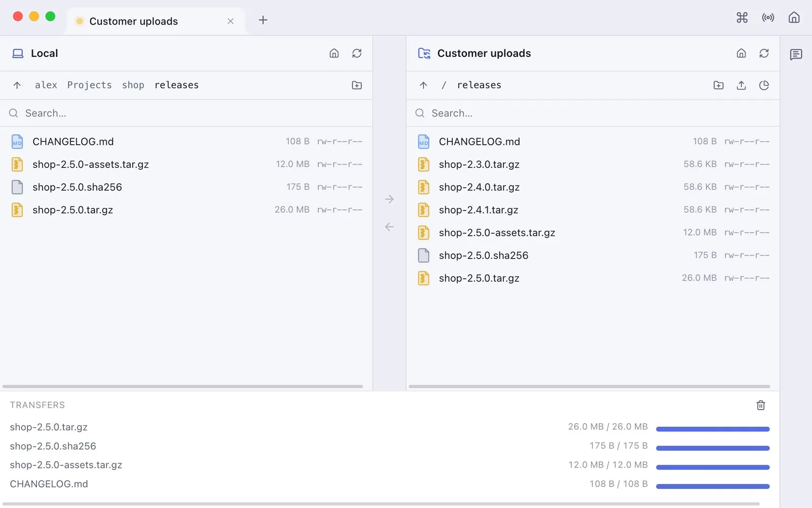
Task: Select shop-2.4.0.tar.gz in remote pane
Action: (593, 187)
